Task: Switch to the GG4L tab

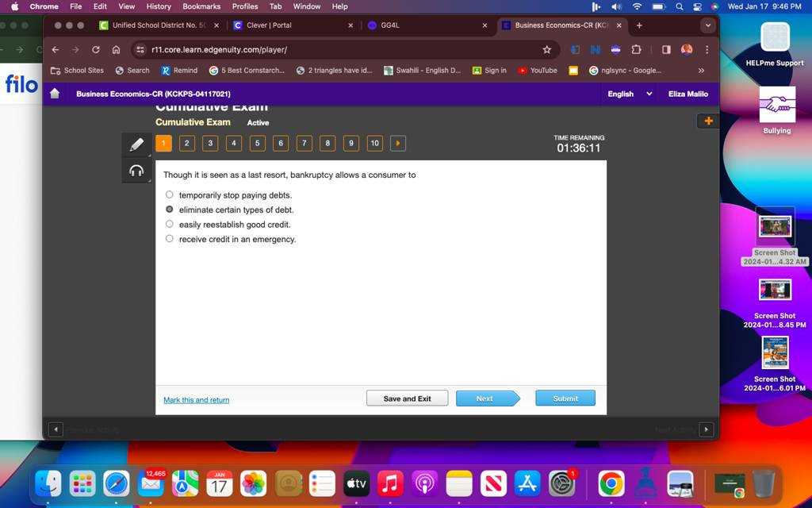Action: coord(427,25)
